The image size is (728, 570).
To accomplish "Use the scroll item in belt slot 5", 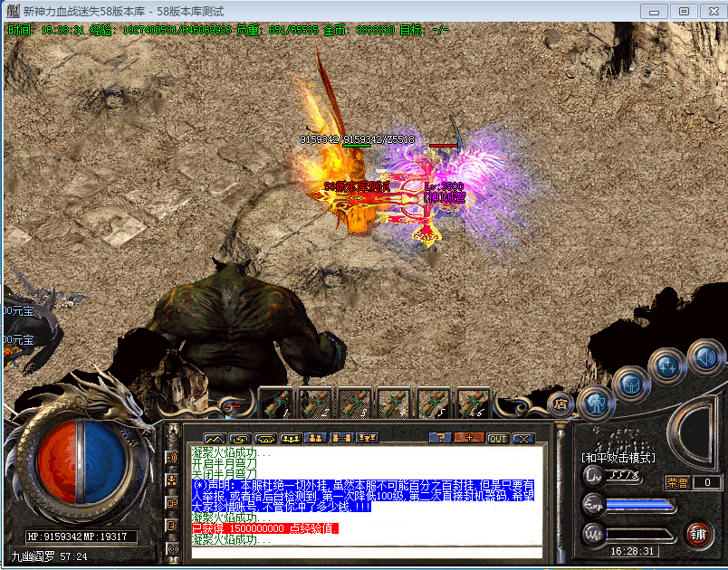I will [x=434, y=403].
